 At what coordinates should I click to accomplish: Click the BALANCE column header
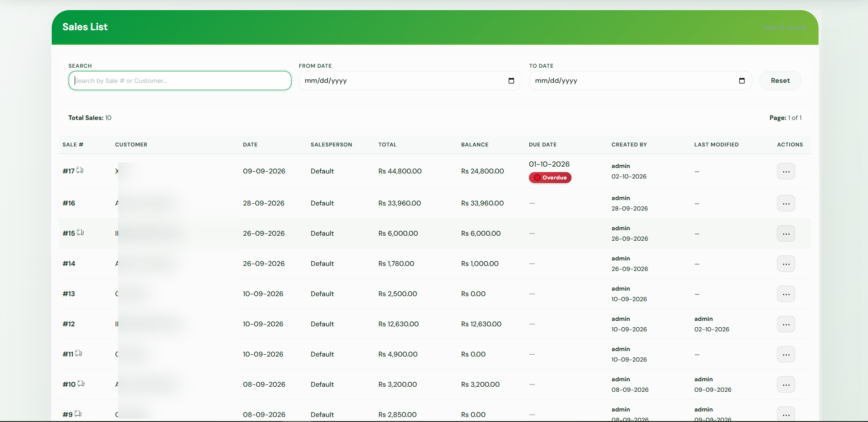[x=475, y=145]
